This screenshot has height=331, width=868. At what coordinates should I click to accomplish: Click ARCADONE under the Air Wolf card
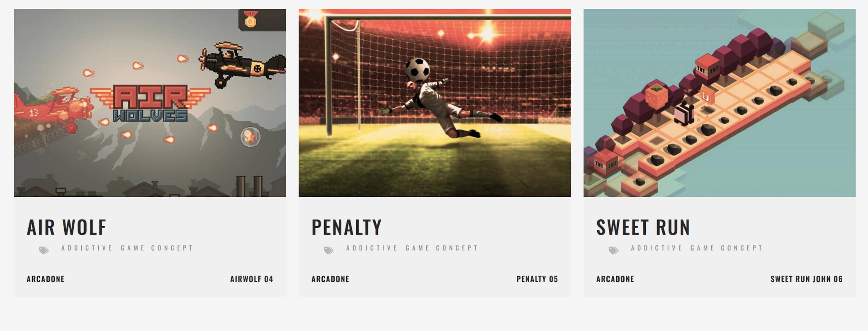pyautogui.click(x=46, y=279)
